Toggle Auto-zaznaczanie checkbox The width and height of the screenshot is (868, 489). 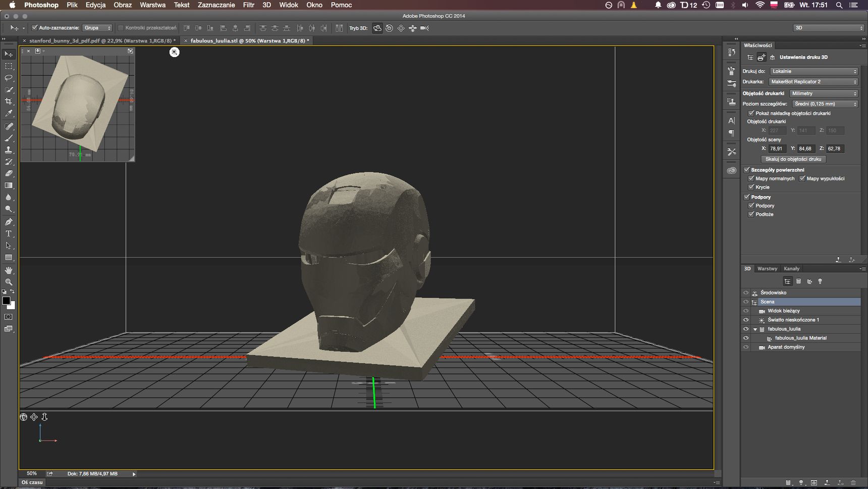[34, 28]
